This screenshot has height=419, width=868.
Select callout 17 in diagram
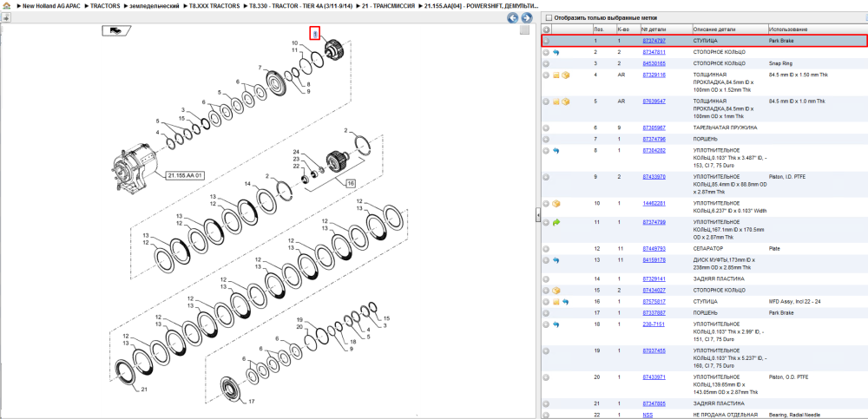(251, 402)
